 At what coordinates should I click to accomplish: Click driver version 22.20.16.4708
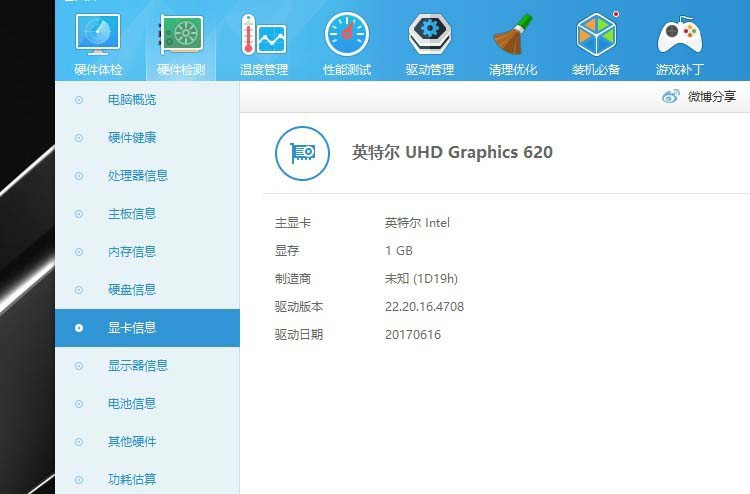(424, 307)
